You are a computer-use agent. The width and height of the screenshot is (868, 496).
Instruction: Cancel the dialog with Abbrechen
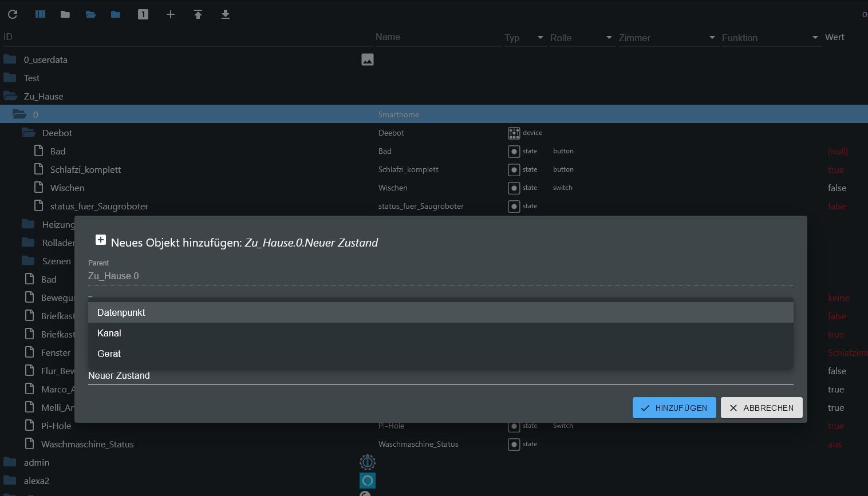[x=762, y=408]
